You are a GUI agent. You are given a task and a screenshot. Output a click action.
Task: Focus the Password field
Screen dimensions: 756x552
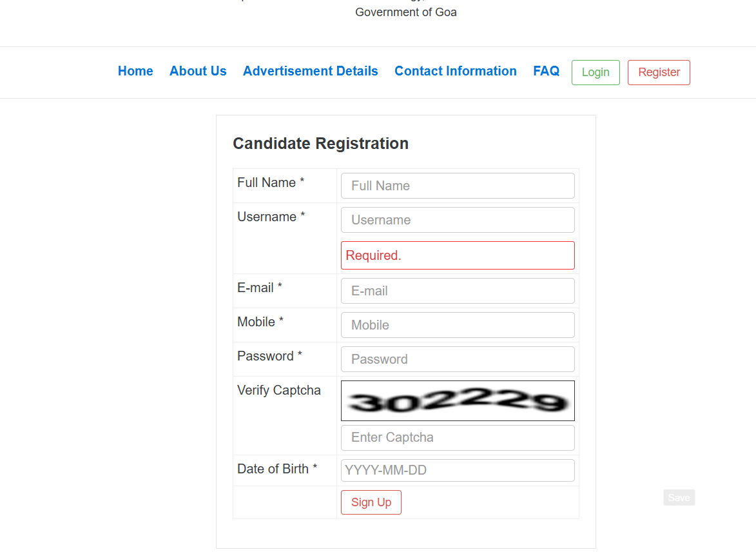pyautogui.click(x=458, y=359)
